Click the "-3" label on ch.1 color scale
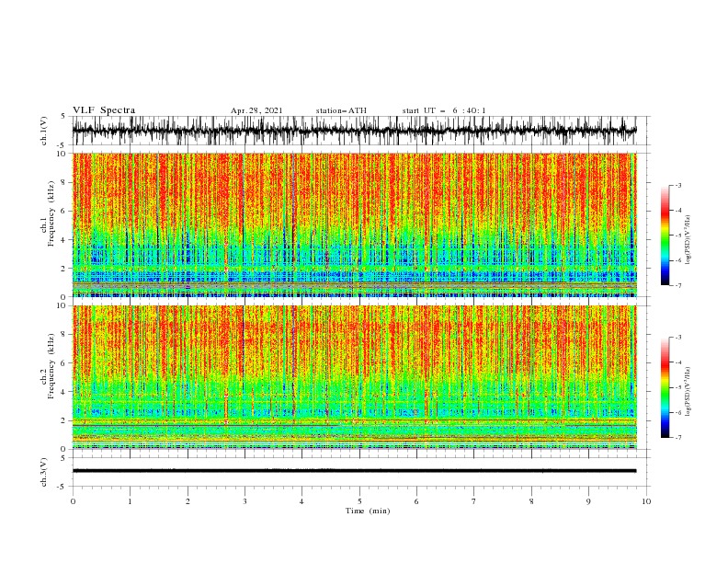728x563 pixels. tap(677, 185)
